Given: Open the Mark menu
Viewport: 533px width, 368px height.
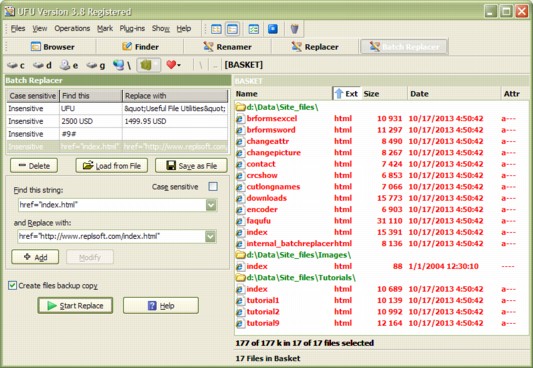Looking at the screenshot, I should click(105, 29).
